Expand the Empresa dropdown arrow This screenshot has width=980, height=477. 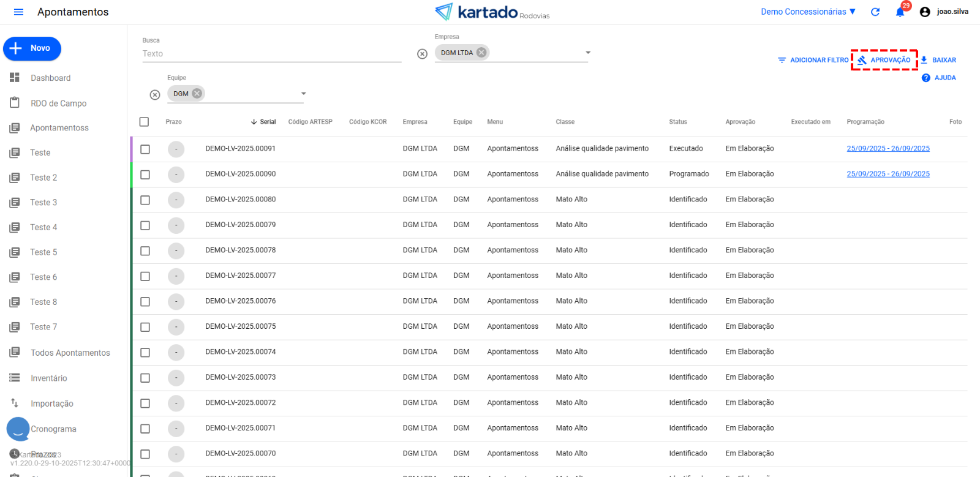click(588, 53)
